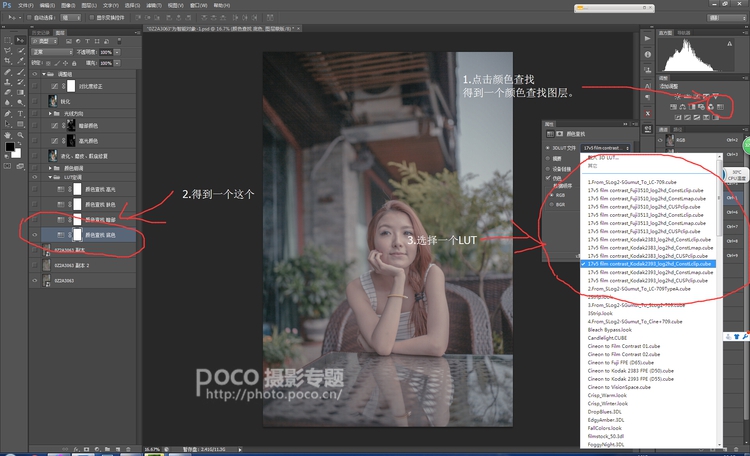The height and width of the screenshot is (456, 750).
Task: Select the Clone Stamp tool
Action: tap(8, 82)
